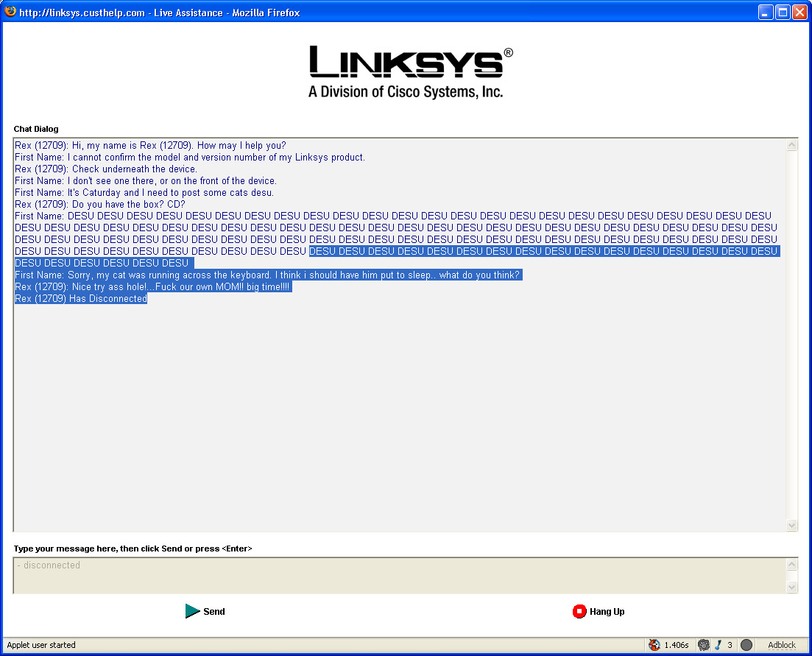Click the red Hang Up stop icon
The height and width of the screenshot is (656, 812).
point(579,612)
